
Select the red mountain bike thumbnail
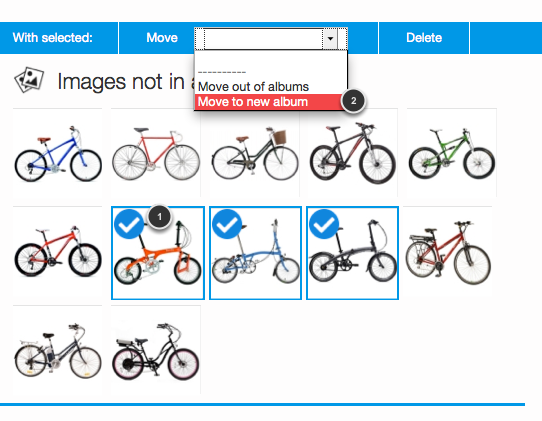pyautogui.click(x=57, y=252)
